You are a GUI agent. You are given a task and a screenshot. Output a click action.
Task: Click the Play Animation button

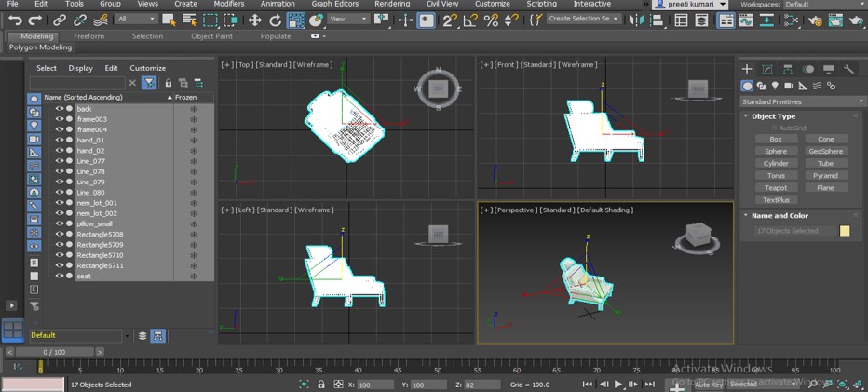coord(617,385)
